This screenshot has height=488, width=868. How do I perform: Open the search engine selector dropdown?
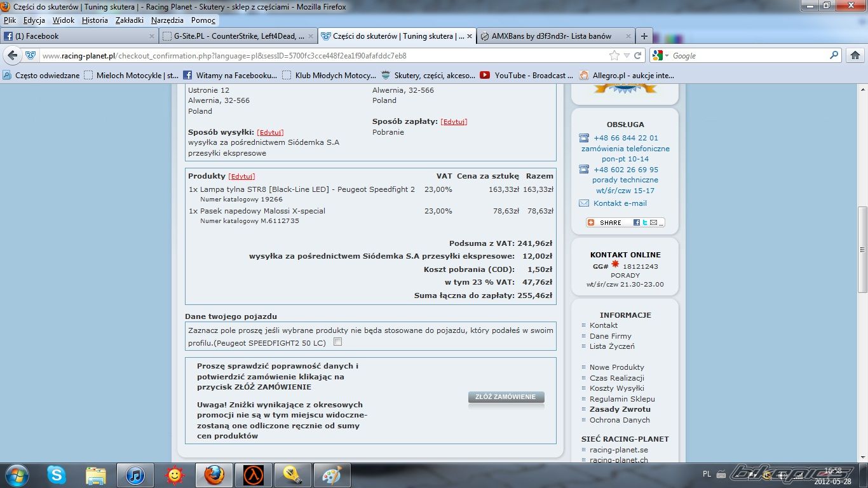coord(660,56)
